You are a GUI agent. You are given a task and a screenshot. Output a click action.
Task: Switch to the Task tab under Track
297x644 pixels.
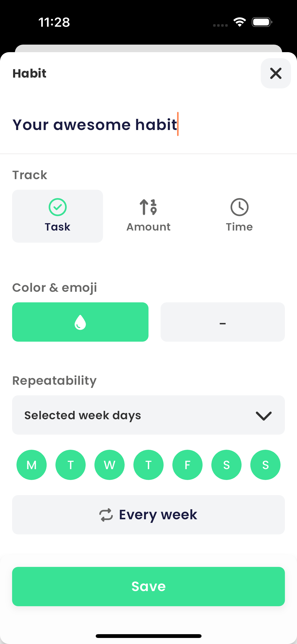point(57,216)
